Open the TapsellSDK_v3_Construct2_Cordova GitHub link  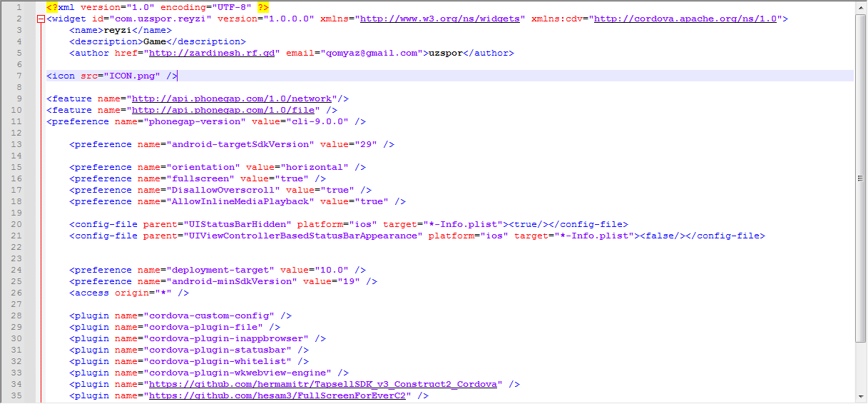323,384
